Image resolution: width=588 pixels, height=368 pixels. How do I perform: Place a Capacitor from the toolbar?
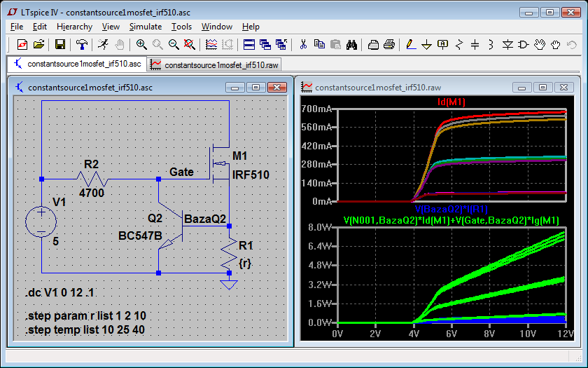coord(475,45)
